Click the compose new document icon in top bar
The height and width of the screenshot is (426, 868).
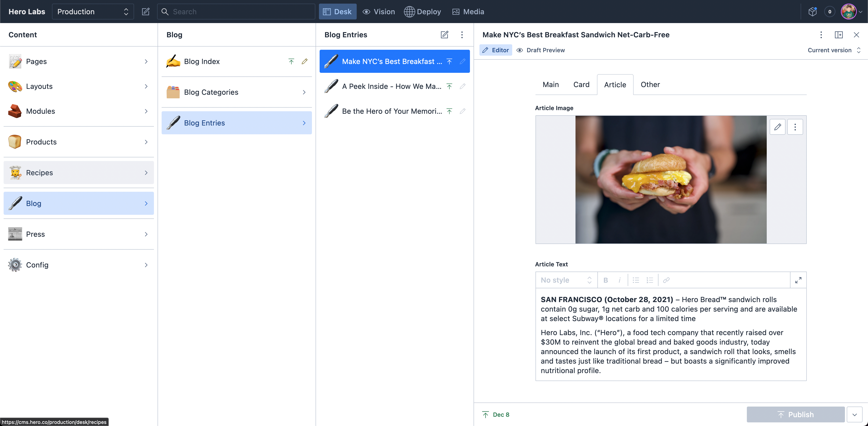click(146, 12)
